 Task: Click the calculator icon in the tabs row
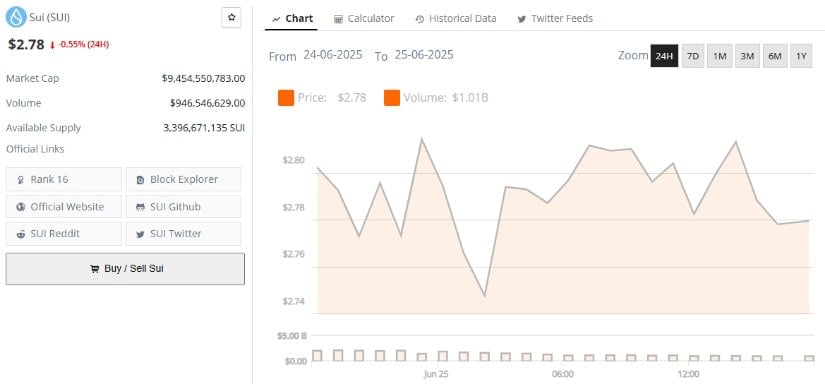[338, 19]
